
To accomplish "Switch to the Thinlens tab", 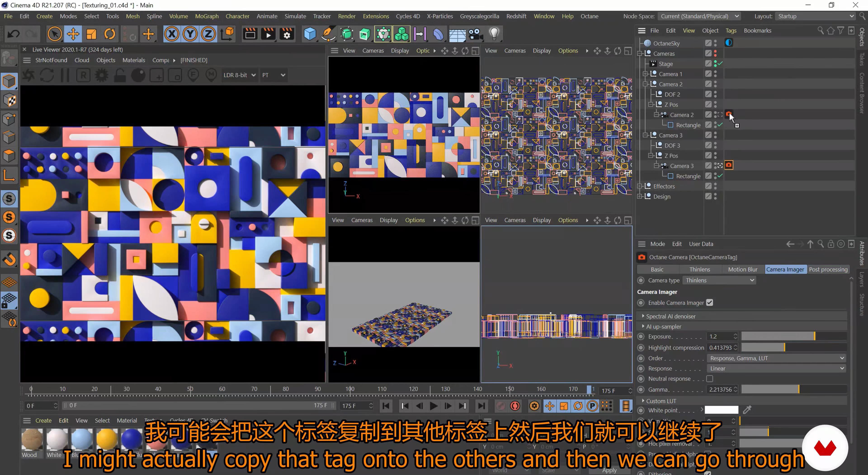I will [700, 269].
